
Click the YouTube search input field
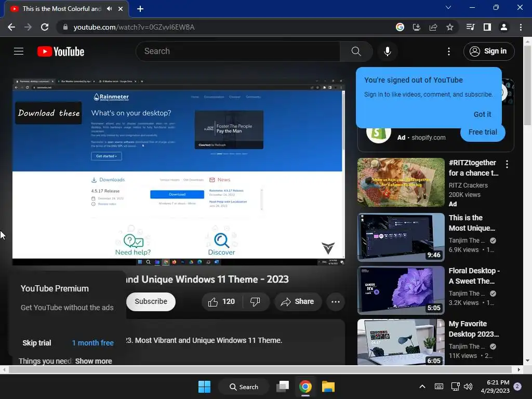click(238, 51)
